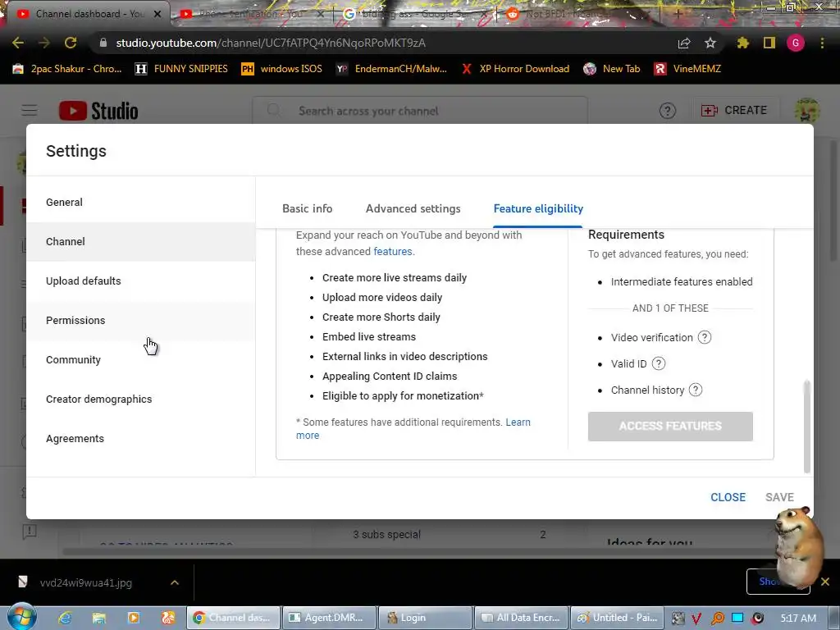The width and height of the screenshot is (840, 630).
Task: Open Windows Media Player on taskbar
Action: point(134,618)
